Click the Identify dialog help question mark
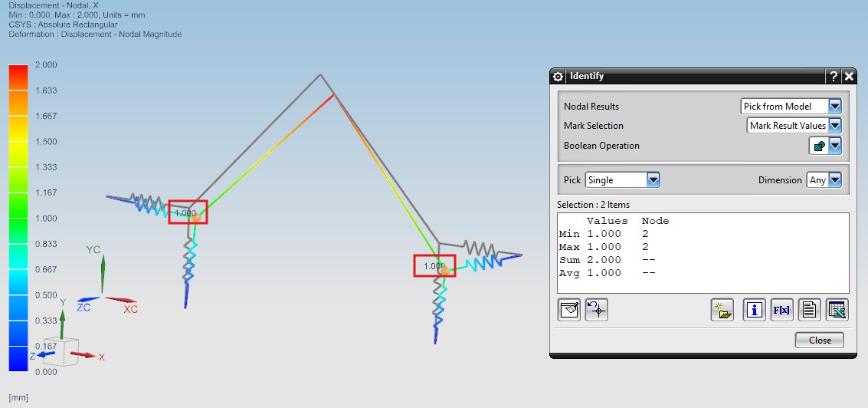 pos(834,77)
